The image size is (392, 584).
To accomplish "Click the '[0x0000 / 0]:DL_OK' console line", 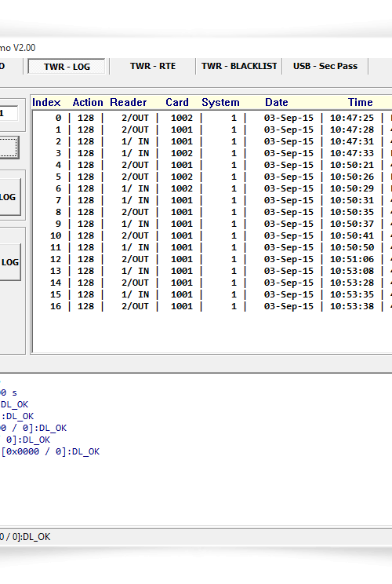I will [x=50, y=452].
